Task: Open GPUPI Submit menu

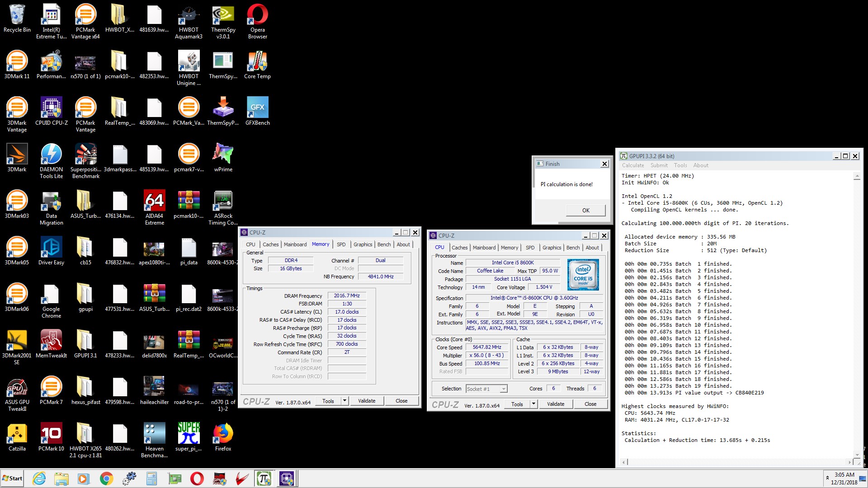Action: pos(659,165)
